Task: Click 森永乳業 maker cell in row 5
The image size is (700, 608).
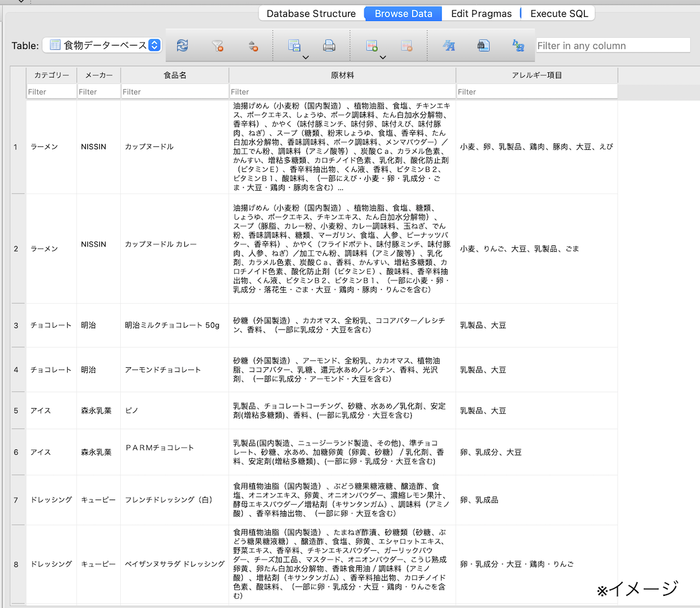Action: click(99, 410)
